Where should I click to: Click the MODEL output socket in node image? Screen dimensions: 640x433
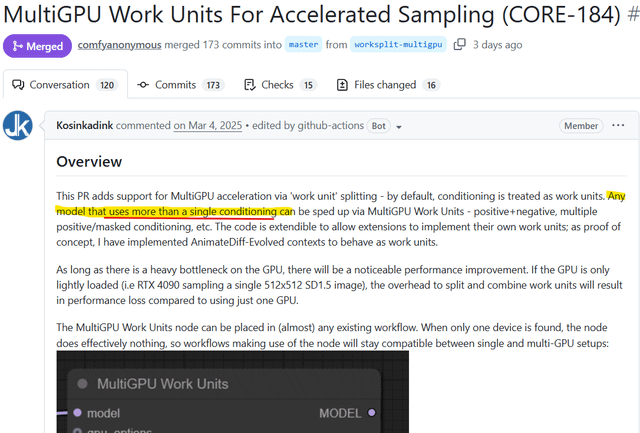pyautogui.click(x=371, y=413)
